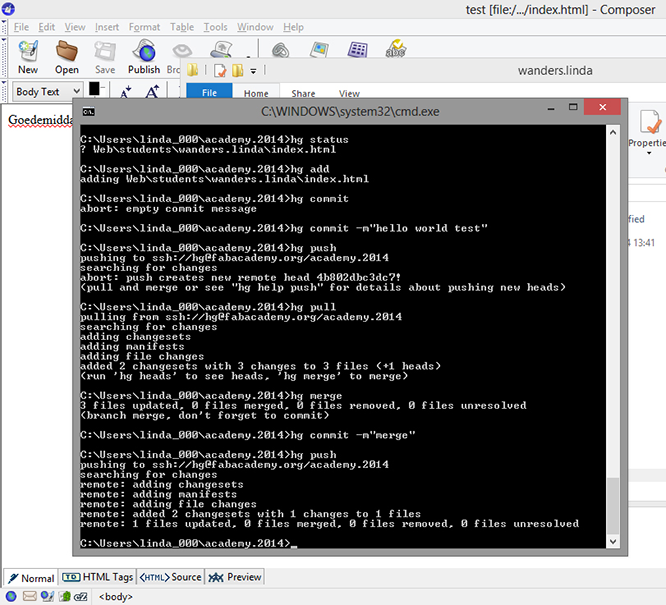Open the Body Text paragraph format dropdown
Viewport: 666px width, 605px height.
pos(48,91)
